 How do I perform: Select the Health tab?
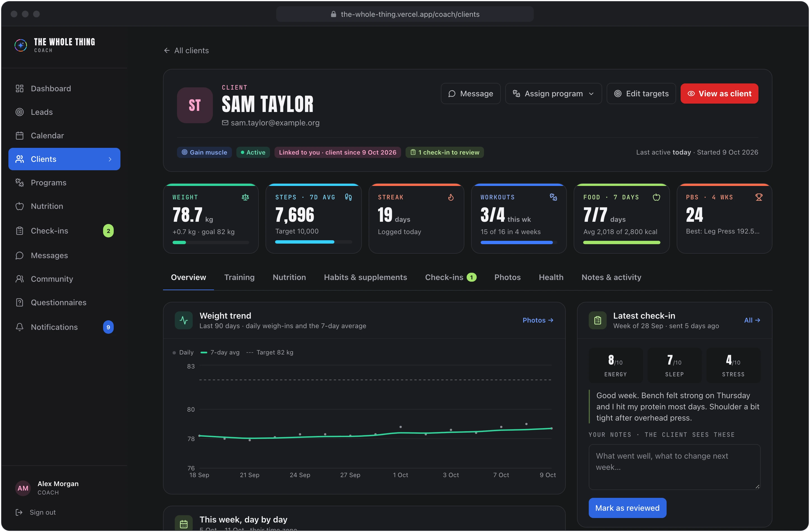point(551,277)
